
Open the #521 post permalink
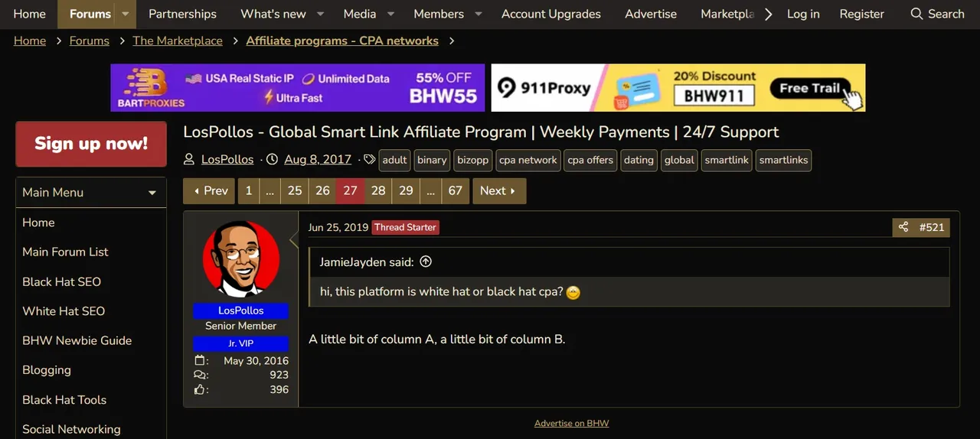pos(932,227)
